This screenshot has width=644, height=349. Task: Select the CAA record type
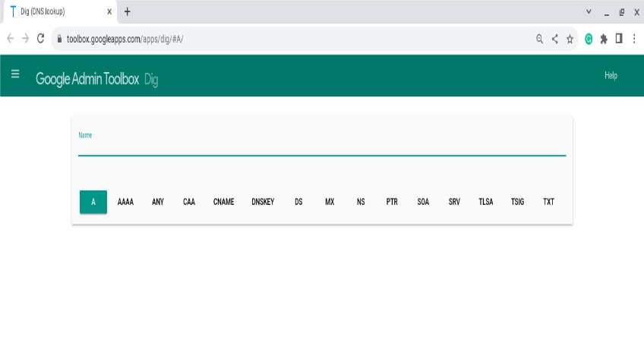[189, 202]
